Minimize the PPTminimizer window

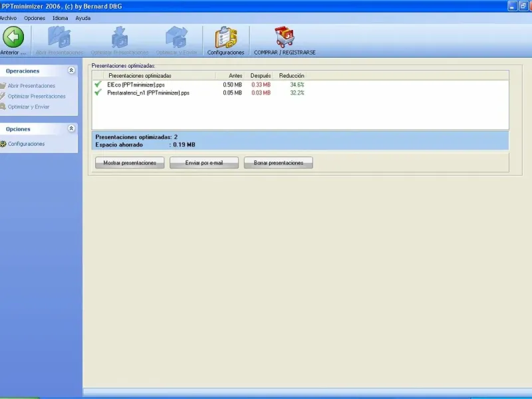[x=512, y=6]
